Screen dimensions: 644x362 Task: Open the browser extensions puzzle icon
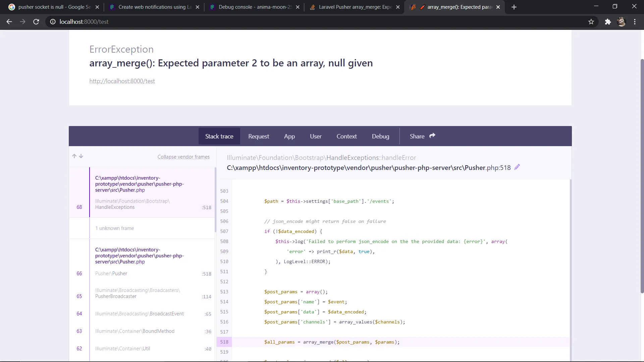click(x=608, y=22)
